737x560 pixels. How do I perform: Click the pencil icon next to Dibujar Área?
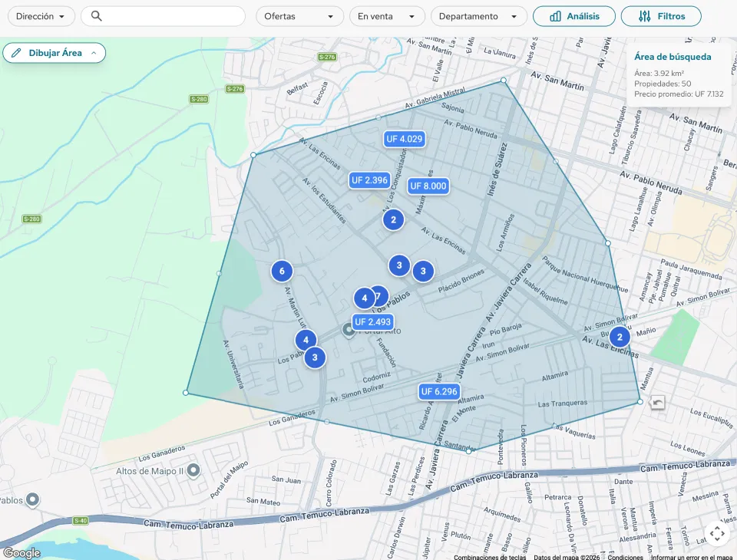tap(15, 52)
